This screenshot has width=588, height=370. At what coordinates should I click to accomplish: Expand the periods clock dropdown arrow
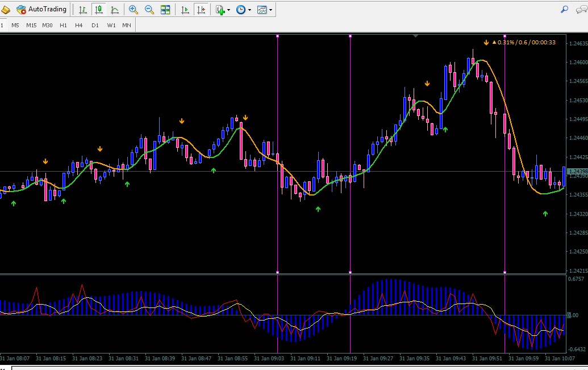[250, 10]
